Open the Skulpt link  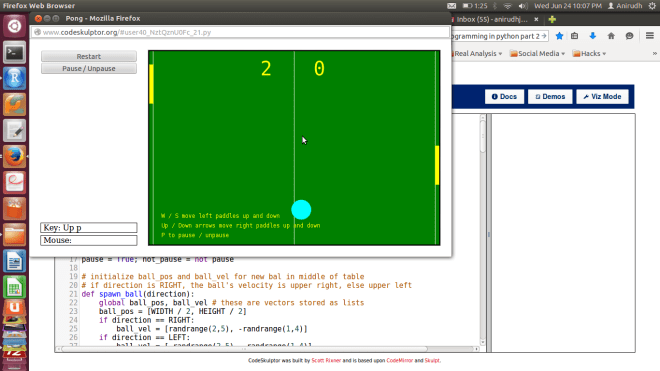coord(432,360)
